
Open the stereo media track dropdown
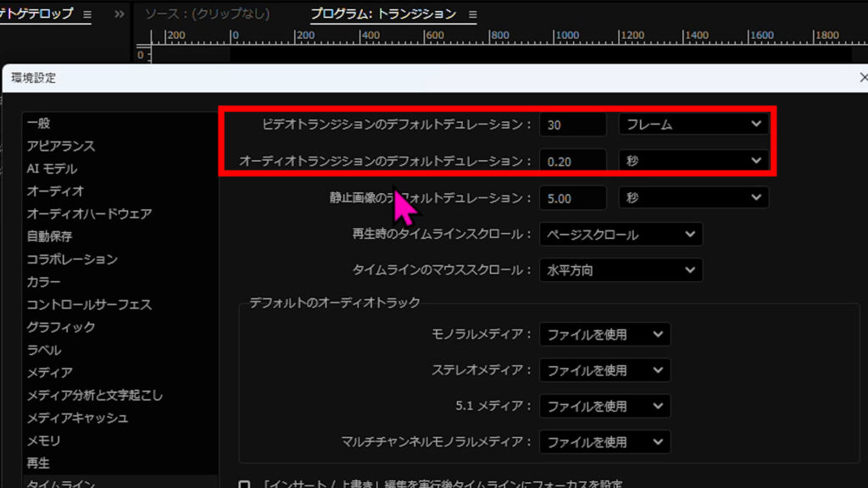604,370
